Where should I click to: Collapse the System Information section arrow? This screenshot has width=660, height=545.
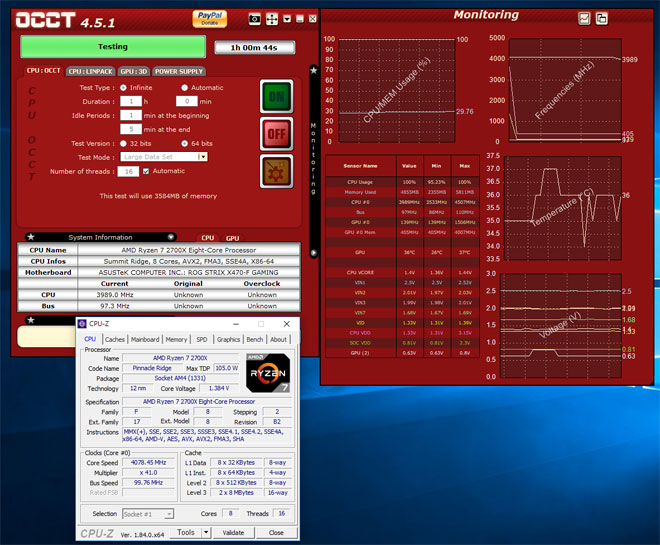tap(171, 237)
